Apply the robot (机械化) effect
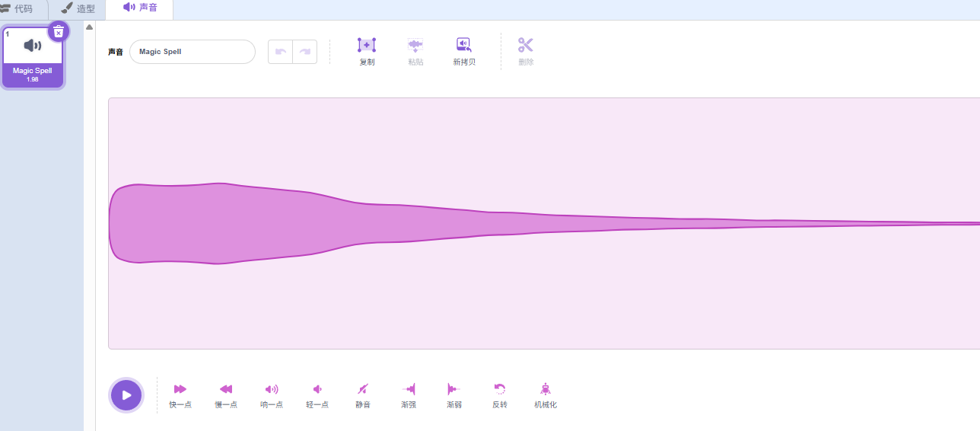Image resolution: width=980 pixels, height=431 pixels. (x=546, y=390)
